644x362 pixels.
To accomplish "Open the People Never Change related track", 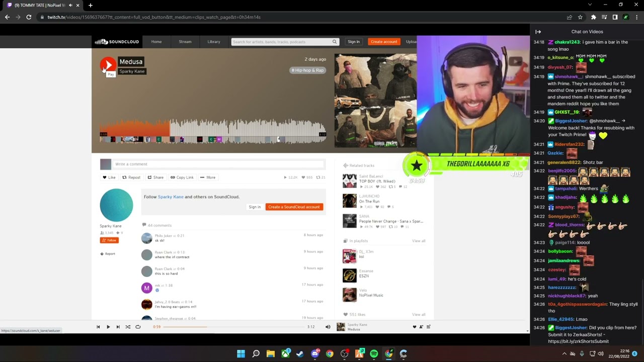I will coord(391,221).
